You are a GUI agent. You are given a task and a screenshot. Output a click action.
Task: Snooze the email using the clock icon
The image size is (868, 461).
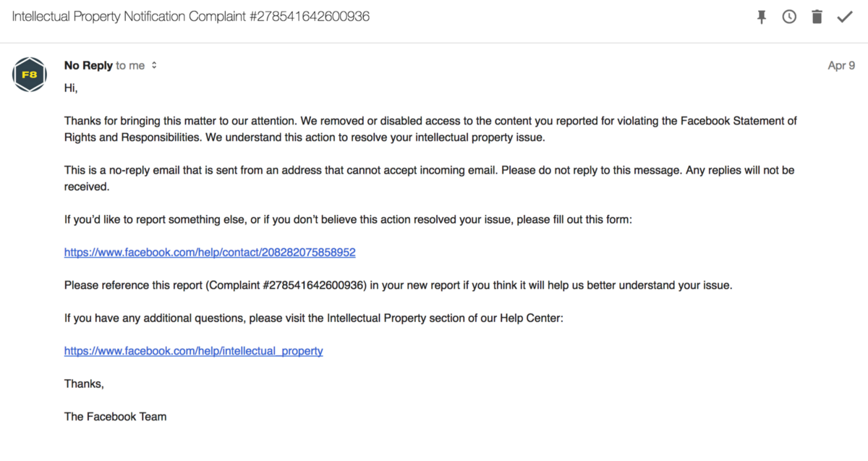pos(789,17)
